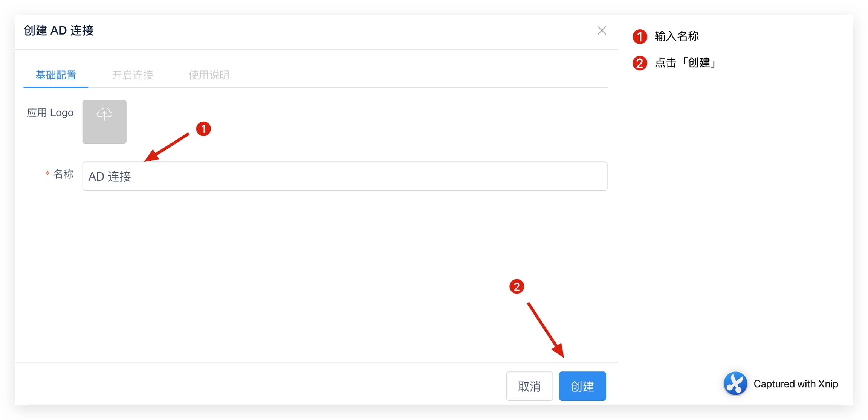868x420 pixels.
Task: Switch to the 基础配置 tab
Action: point(56,75)
